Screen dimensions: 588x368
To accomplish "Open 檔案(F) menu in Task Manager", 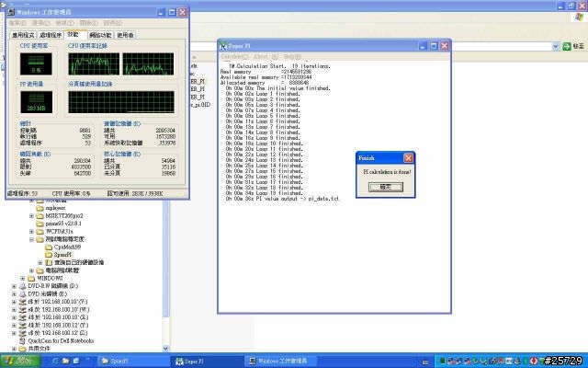I will pyautogui.click(x=17, y=23).
